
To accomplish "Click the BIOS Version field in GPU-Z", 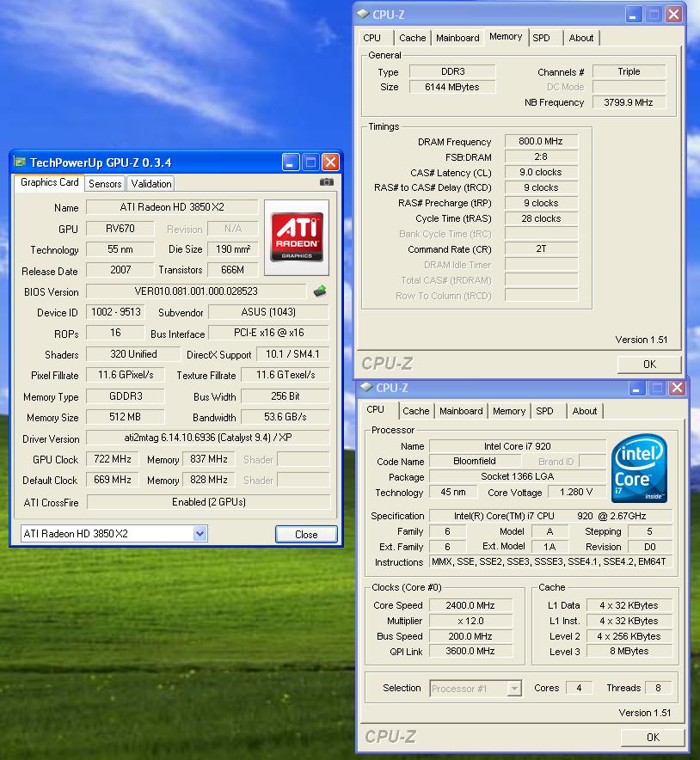I will click(196, 291).
